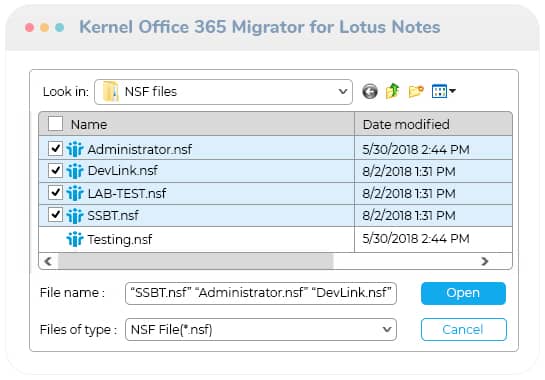545x380 pixels.
Task: Click the NSF files folder icon
Action: coord(111,91)
